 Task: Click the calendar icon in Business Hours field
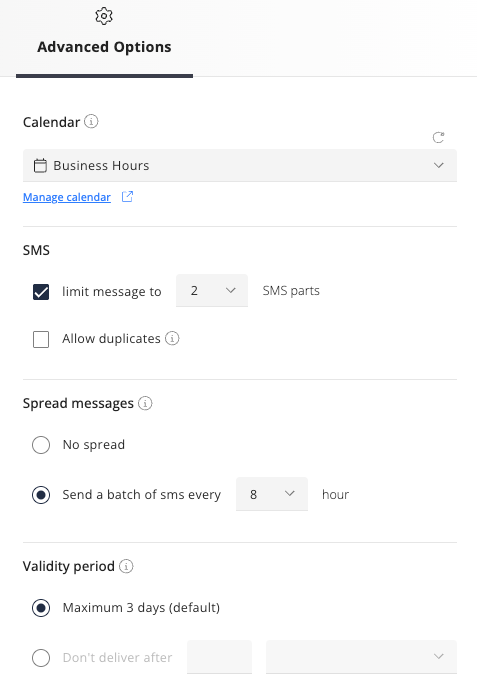pos(40,166)
